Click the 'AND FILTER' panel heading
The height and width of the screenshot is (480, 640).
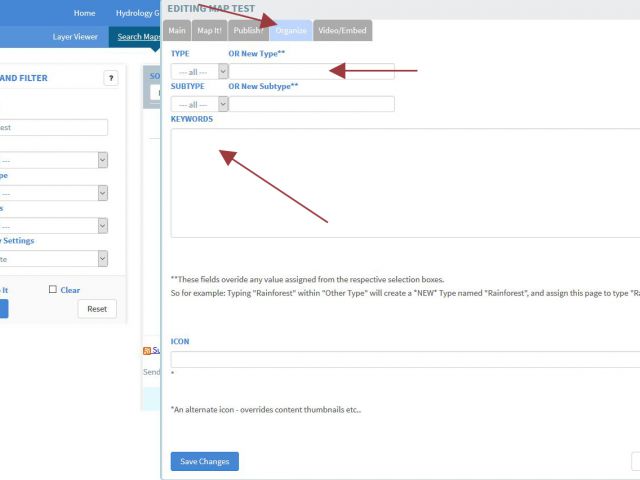point(24,78)
